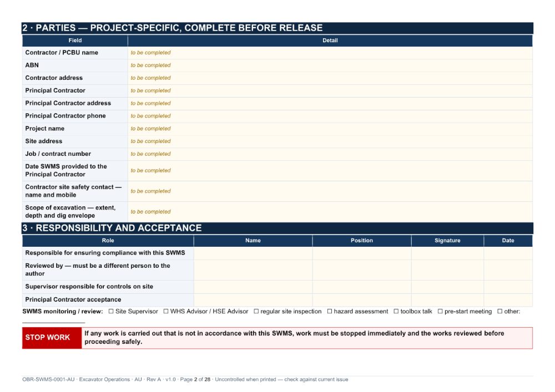555x392 pixels.
Task: Click the 'SWMS monitoring / review:' label
Action: (x=63, y=312)
